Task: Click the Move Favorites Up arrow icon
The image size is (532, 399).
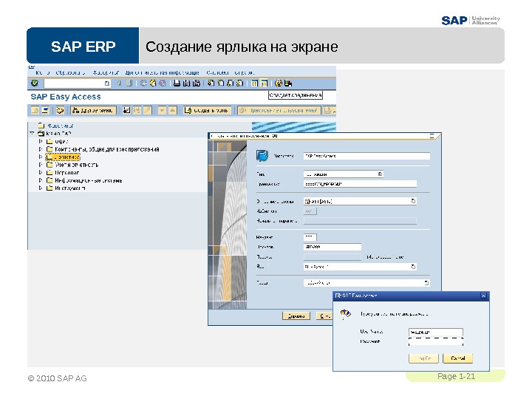Action: coord(173,110)
